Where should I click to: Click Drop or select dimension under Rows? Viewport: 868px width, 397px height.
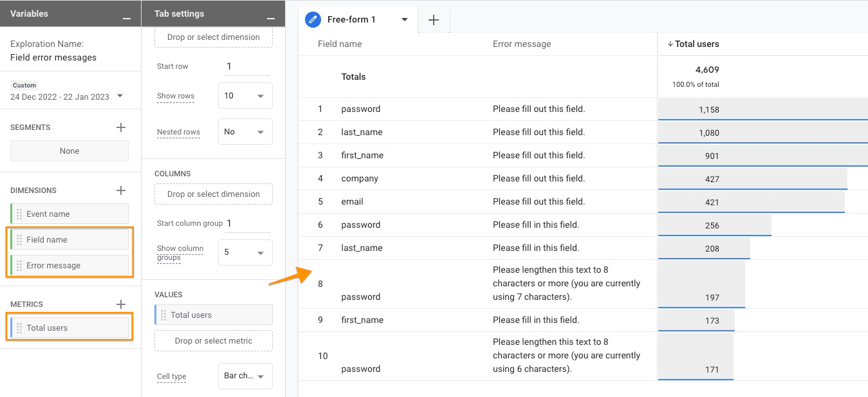pyautogui.click(x=213, y=37)
